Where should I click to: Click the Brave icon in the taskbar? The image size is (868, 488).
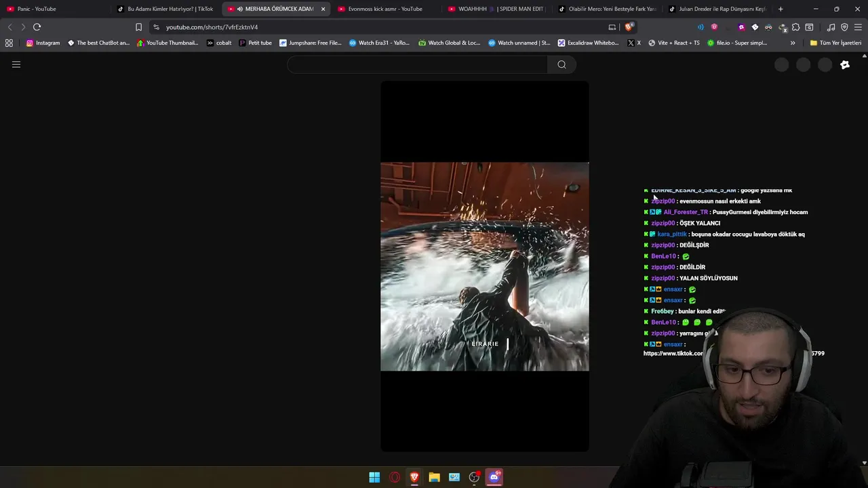(x=414, y=477)
